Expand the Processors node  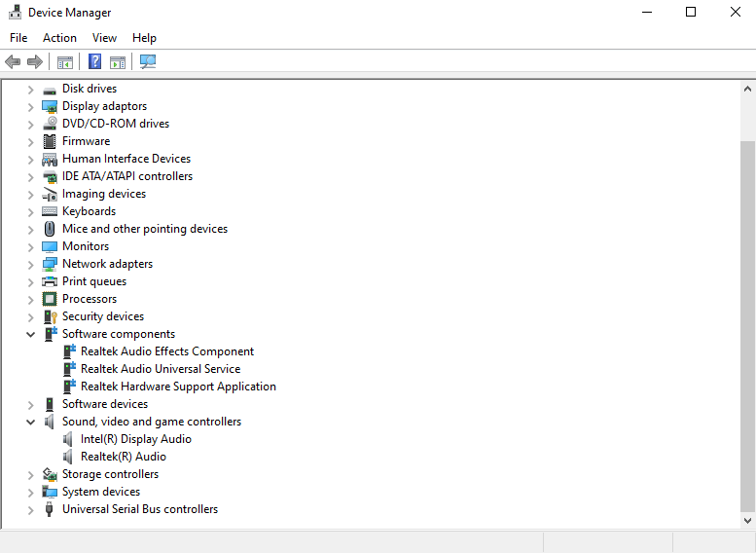pyautogui.click(x=30, y=300)
